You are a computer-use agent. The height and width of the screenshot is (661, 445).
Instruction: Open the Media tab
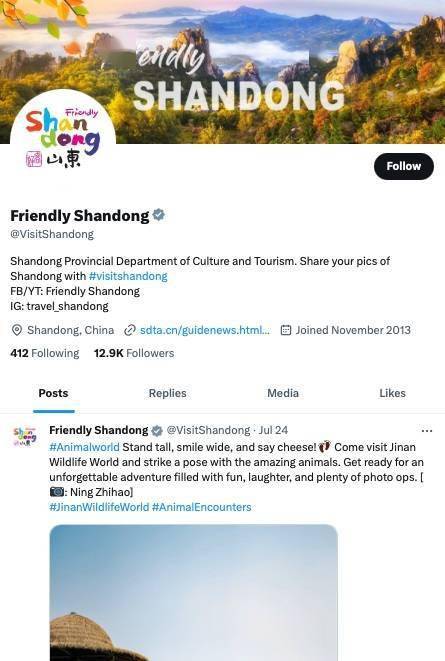point(283,393)
